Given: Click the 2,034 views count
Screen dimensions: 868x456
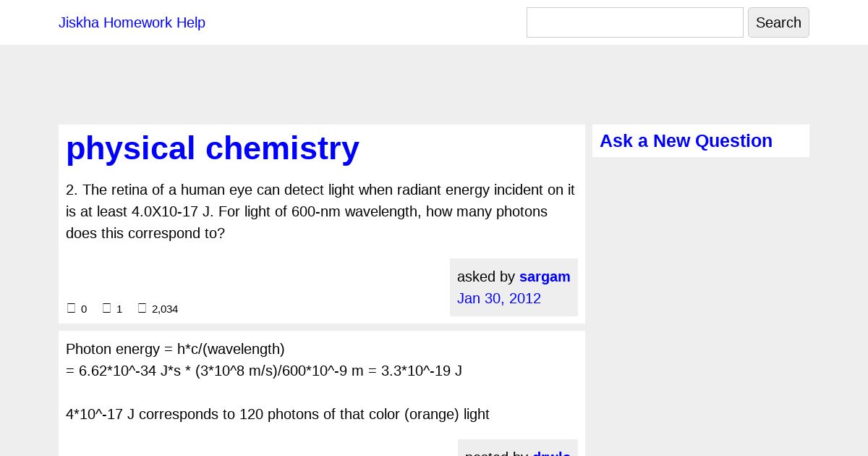Looking at the screenshot, I should tap(165, 309).
